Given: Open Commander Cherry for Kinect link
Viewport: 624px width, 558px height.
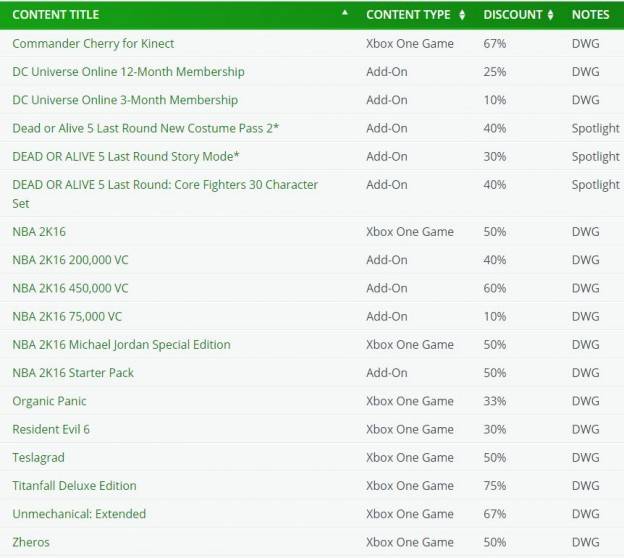Looking at the screenshot, I should click(93, 43).
